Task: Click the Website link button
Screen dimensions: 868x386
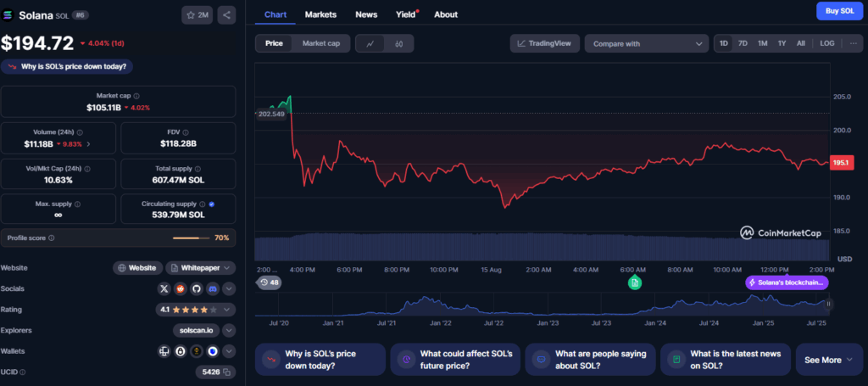Action: pyautogui.click(x=138, y=268)
